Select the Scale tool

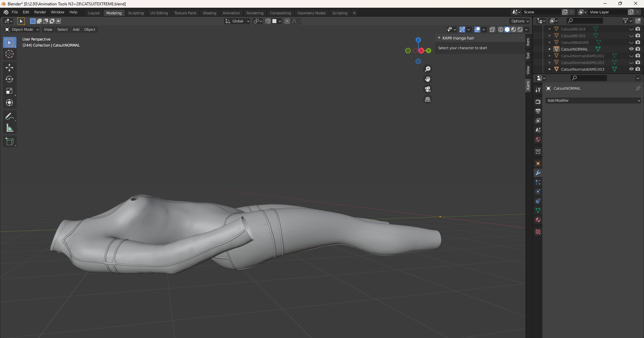[9, 91]
